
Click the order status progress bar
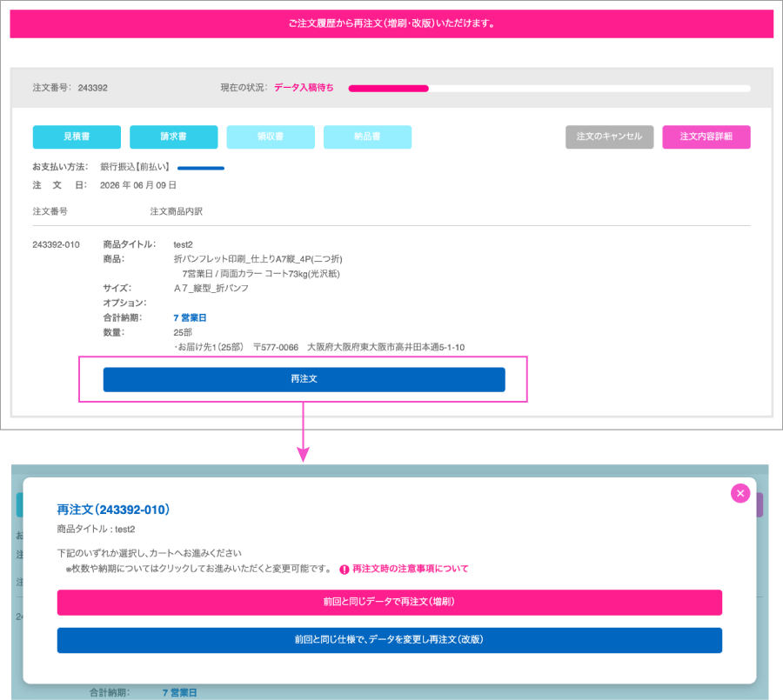(549, 89)
